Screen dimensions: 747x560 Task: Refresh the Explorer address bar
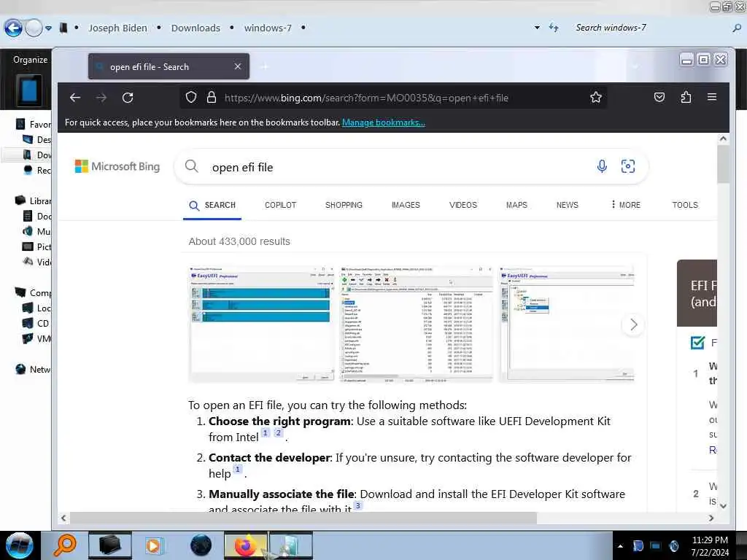554,28
